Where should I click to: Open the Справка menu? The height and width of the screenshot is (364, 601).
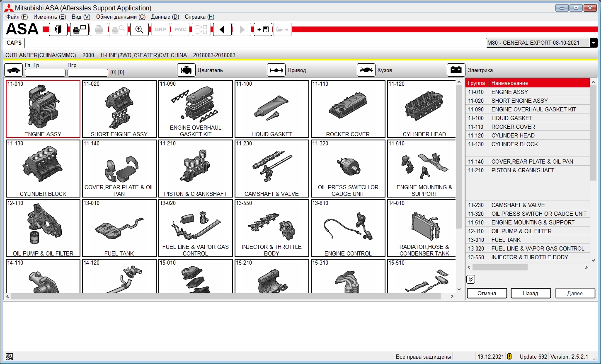point(199,17)
